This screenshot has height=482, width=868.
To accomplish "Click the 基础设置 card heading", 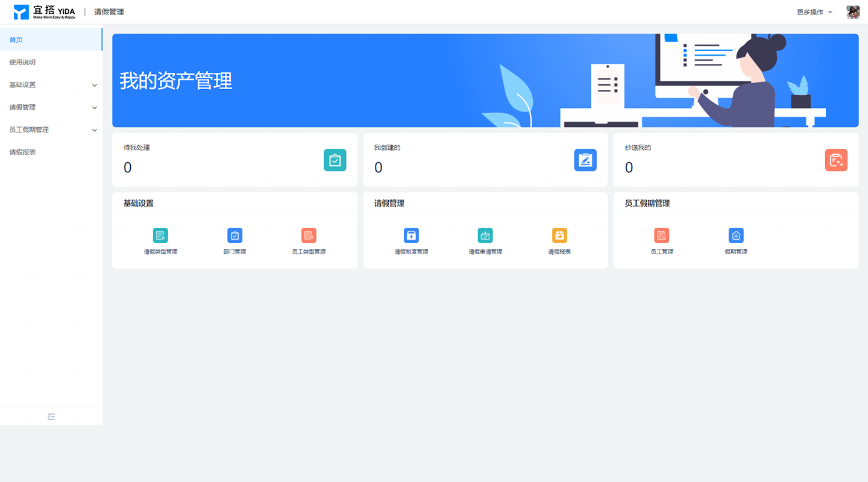I will 139,204.
